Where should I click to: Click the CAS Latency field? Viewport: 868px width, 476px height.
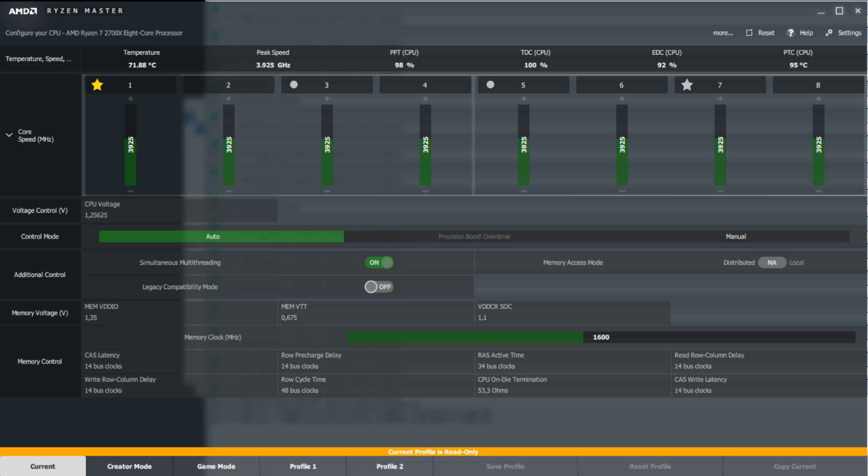pyautogui.click(x=179, y=361)
